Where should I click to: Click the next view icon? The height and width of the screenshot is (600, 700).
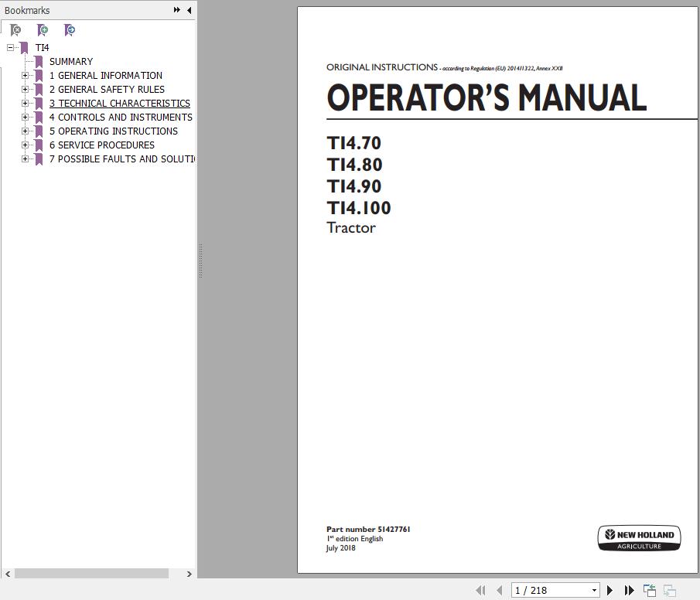670,590
